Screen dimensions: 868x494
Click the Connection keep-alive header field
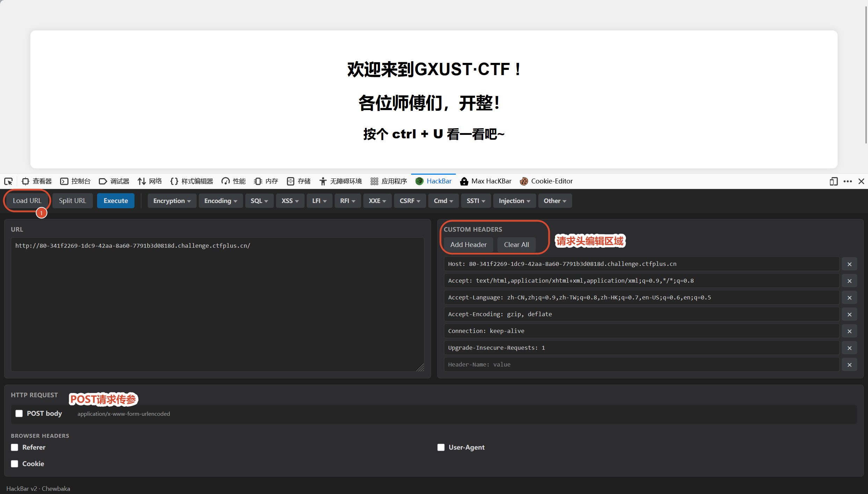[x=641, y=331]
